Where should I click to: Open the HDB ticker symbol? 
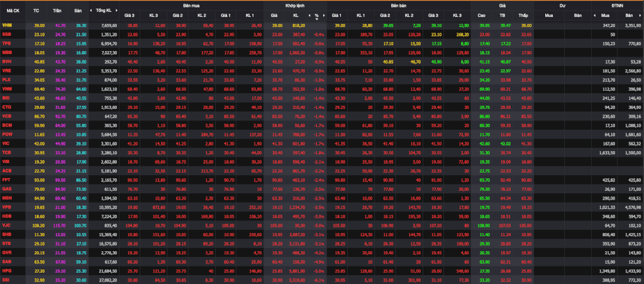click(6, 215)
